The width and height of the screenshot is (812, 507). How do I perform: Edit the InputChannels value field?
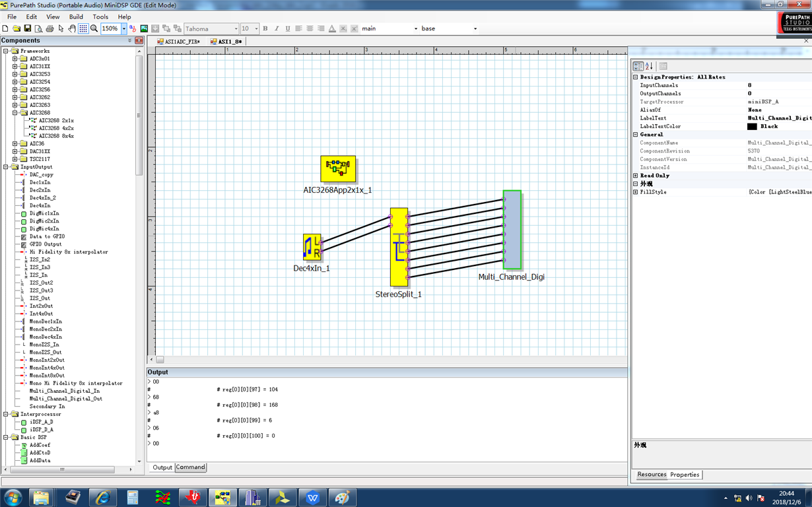779,85
